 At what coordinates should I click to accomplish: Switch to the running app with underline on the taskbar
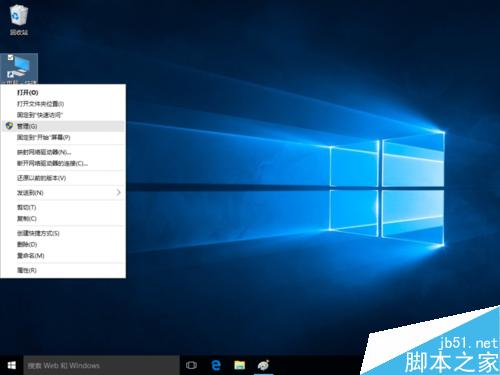pyautogui.click(x=263, y=365)
